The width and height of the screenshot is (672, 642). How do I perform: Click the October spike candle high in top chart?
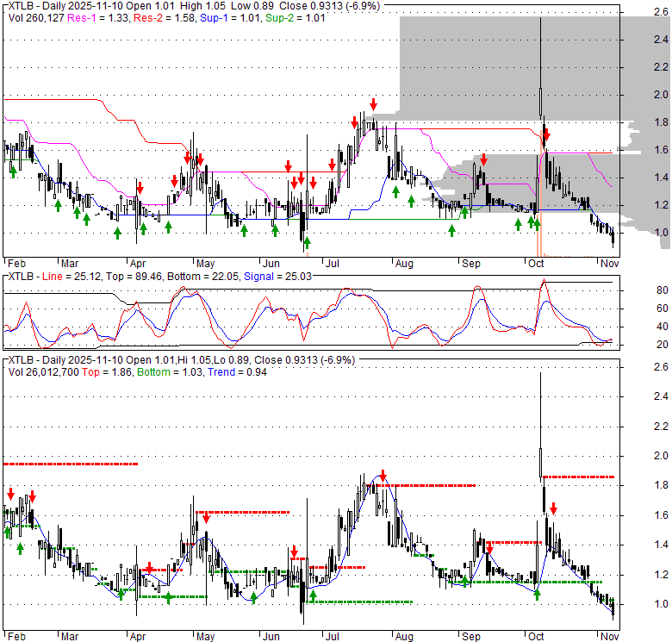[x=540, y=18]
